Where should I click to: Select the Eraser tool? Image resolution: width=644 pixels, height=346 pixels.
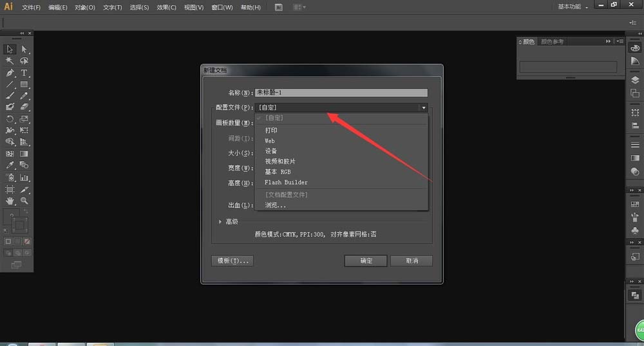(24, 107)
